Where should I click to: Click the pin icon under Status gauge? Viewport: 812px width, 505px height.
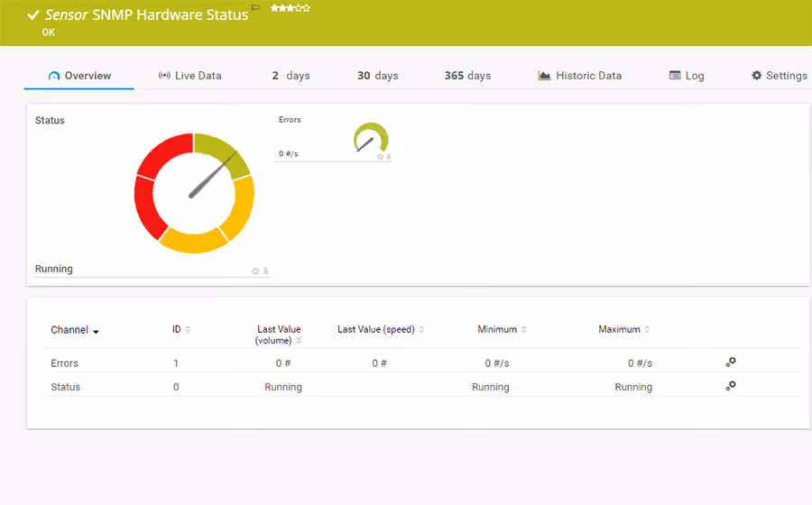(265, 271)
